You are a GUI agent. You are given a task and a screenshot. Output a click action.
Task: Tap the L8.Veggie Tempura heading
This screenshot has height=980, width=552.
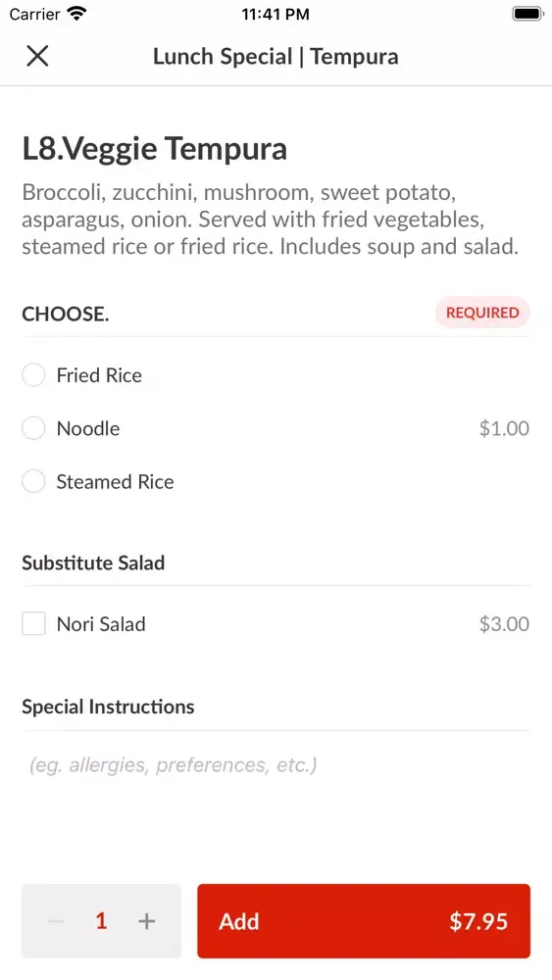tap(154, 149)
